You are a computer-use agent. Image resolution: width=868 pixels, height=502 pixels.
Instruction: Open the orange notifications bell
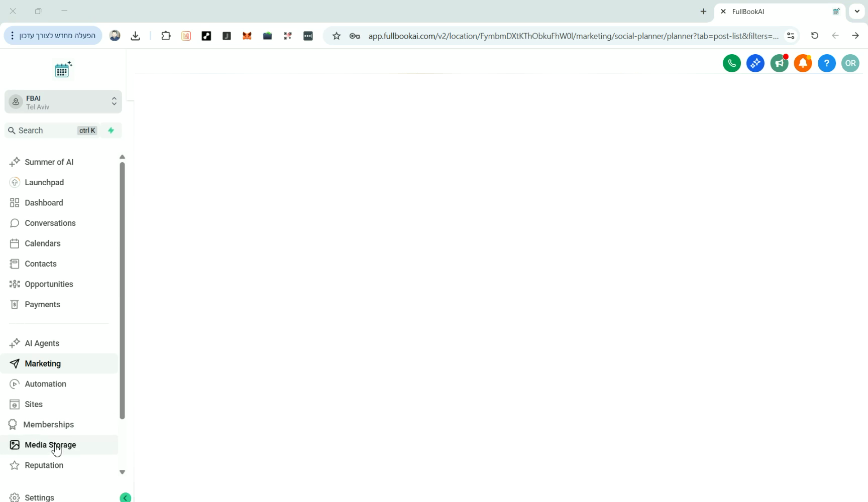click(x=803, y=63)
